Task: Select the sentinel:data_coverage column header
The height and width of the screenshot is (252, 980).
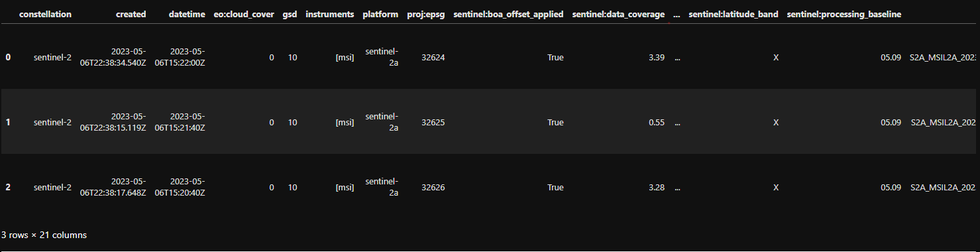Action: click(x=618, y=14)
